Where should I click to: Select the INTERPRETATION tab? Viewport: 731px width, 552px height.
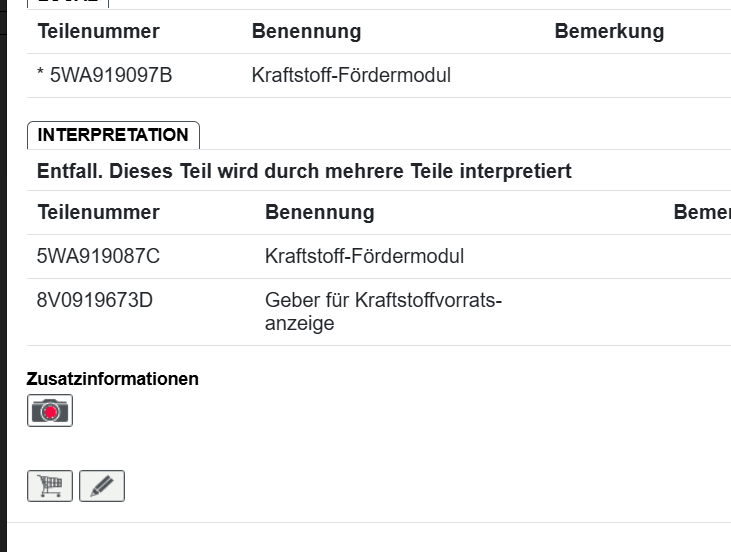coord(113,135)
